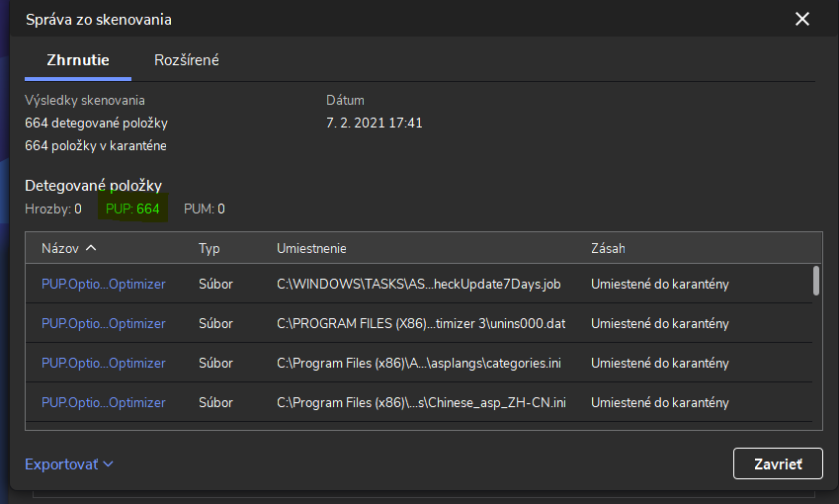The image size is (839, 504).
Task: Click the Typ column header
Action: 210,249
